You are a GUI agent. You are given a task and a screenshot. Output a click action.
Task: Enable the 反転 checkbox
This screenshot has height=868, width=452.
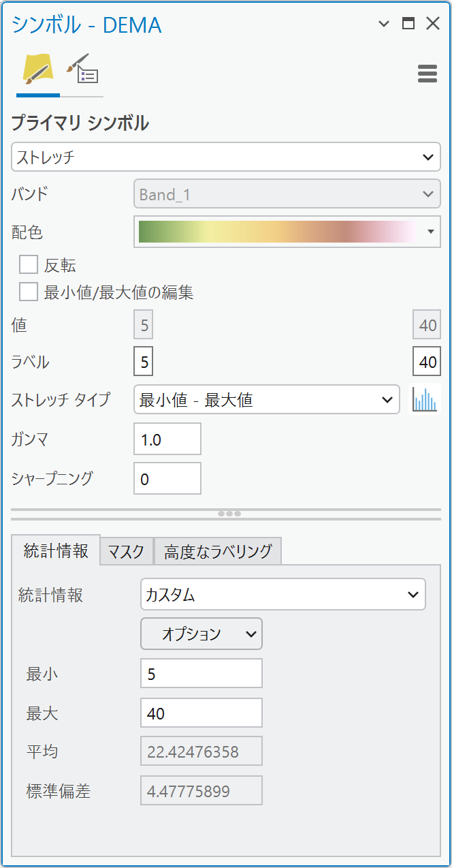coord(29,264)
